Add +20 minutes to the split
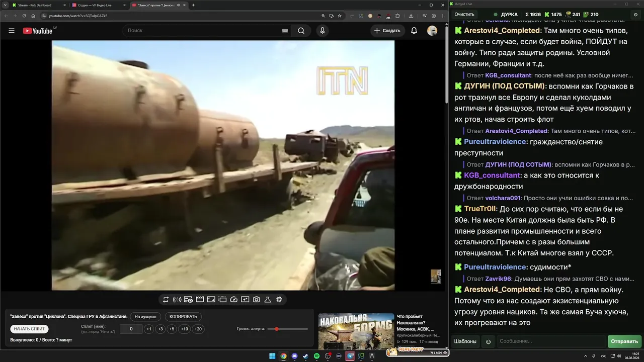Image resolution: width=644 pixels, height=362 pixels. pyautogui.click(x=198, y=329)
